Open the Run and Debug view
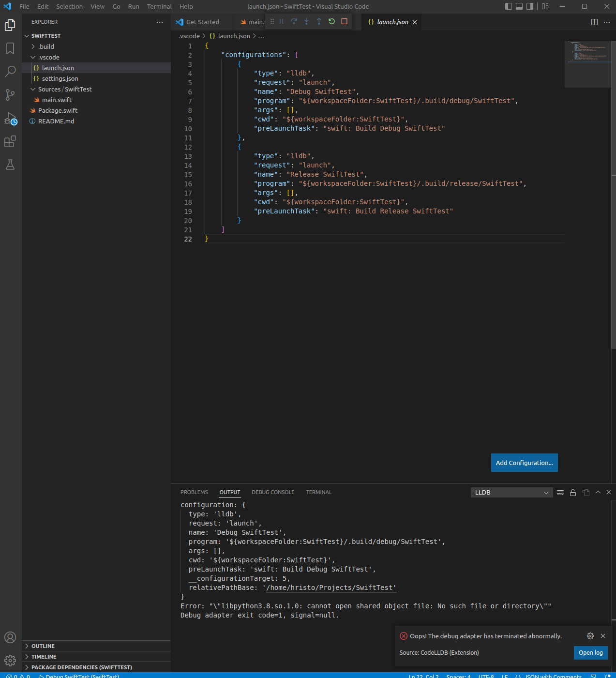This screenshot has width=616, height=678. click(x=10, y=119)
